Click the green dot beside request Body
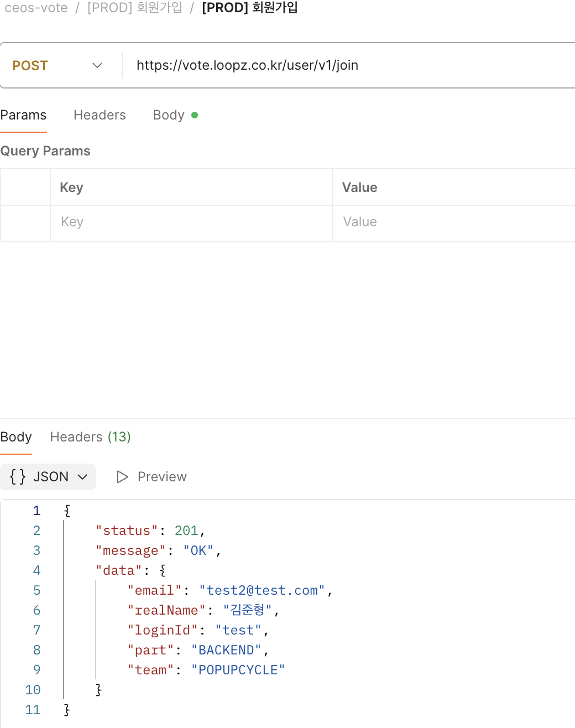The image size is (575, 728). pyautogui.click(x=195, y=115)
